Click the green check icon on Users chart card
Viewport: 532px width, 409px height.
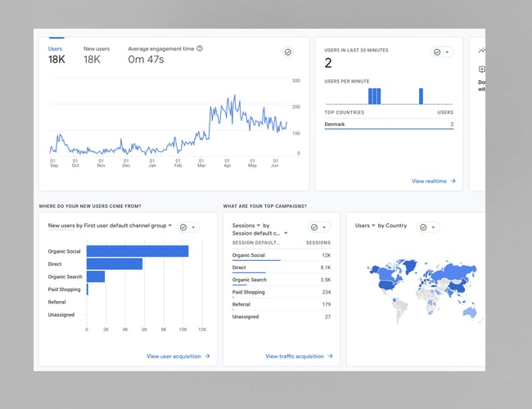point(287,52)
